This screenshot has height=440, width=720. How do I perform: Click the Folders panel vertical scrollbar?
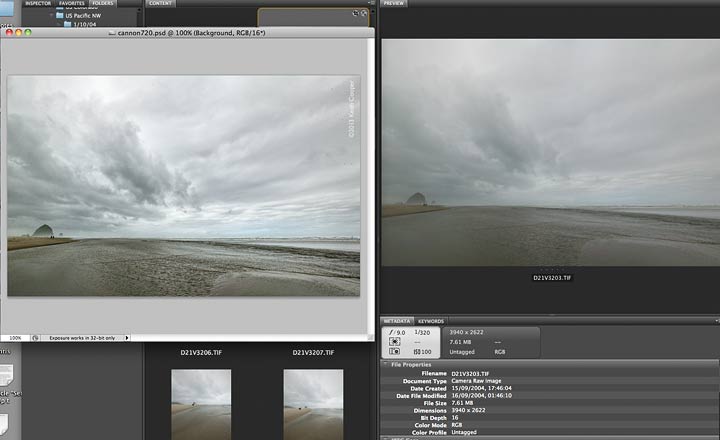pyautogui.click(x=140, y=17)
